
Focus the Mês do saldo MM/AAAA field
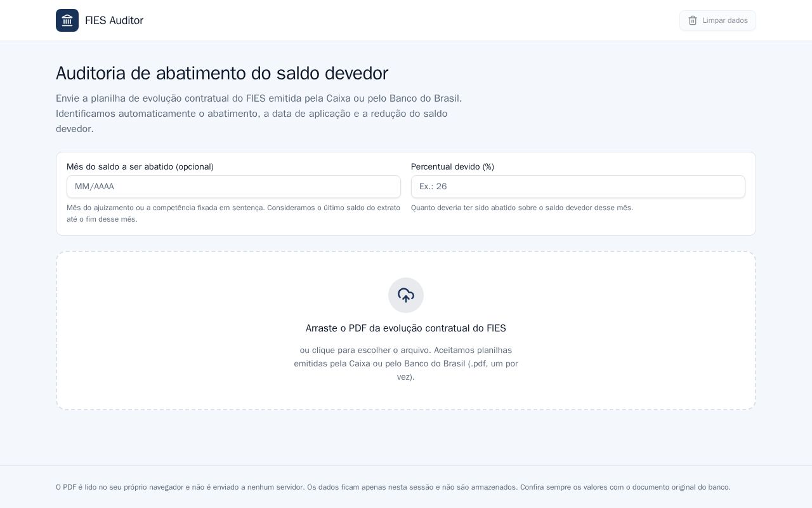233,187
